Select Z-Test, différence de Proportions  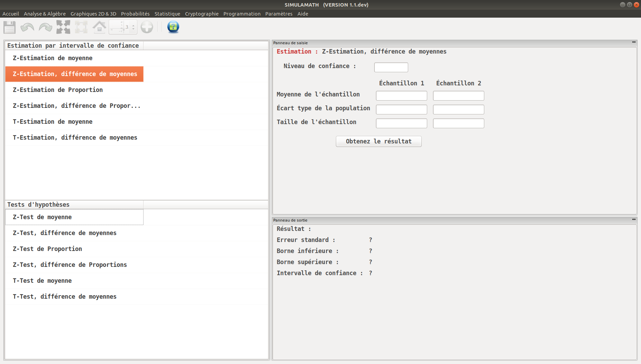tap(74, 265)
